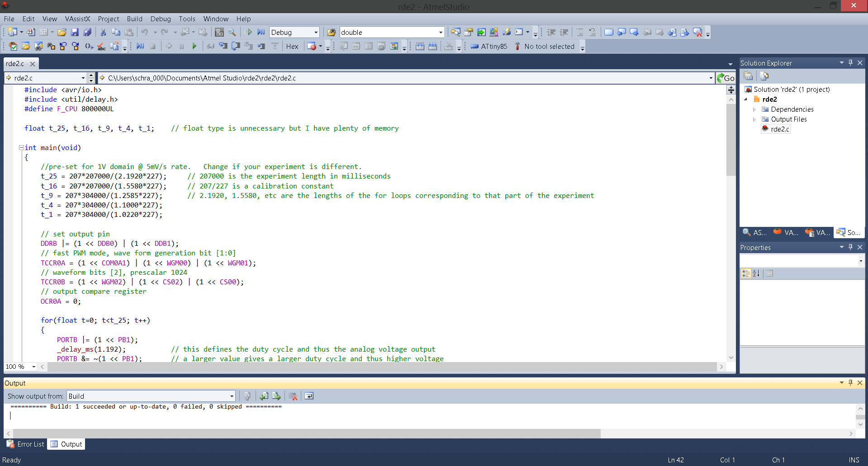Save rde2.c using the disk icon
This screenshot has height=466, width=868.
[x=75, y=32]
